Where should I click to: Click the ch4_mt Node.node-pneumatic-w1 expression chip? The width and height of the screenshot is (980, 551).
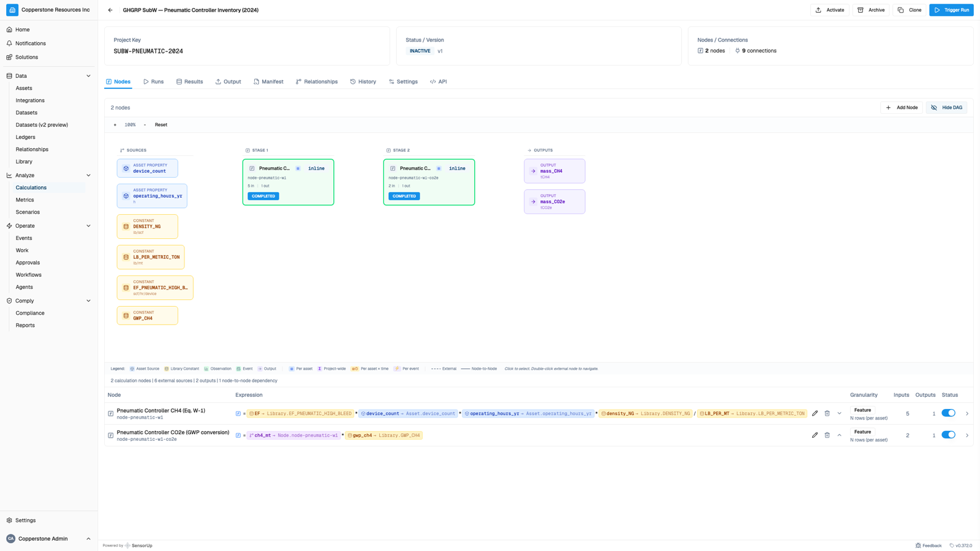(x=293, y=435)
